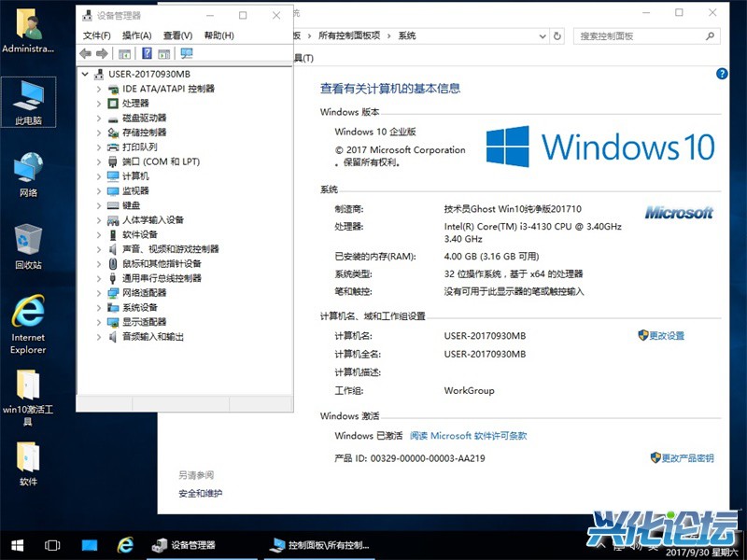Expand the 声音、视频和游戏控制器 node
The height and width of the screenshot is (560, 747).
[x=99, y=249]
